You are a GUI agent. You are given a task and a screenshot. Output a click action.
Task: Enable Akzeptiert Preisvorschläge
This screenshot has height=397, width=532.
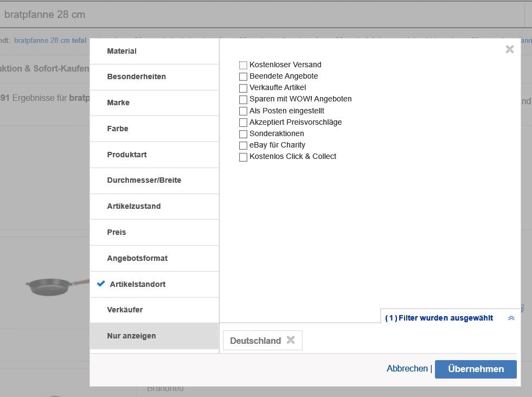click(242, 122)
